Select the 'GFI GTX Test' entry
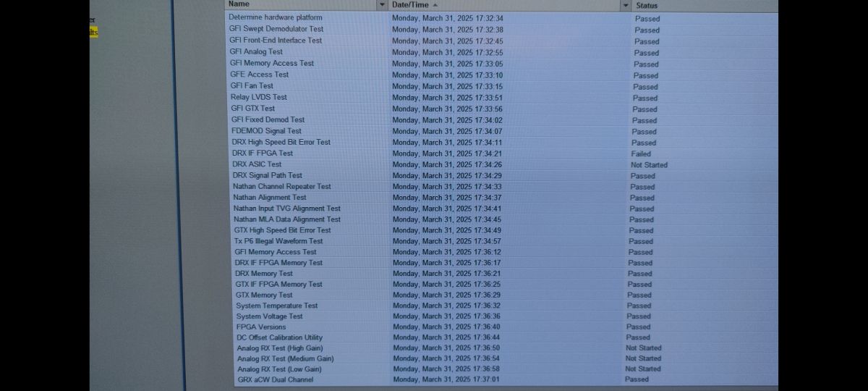868x391 pixels. click(253, 109)
